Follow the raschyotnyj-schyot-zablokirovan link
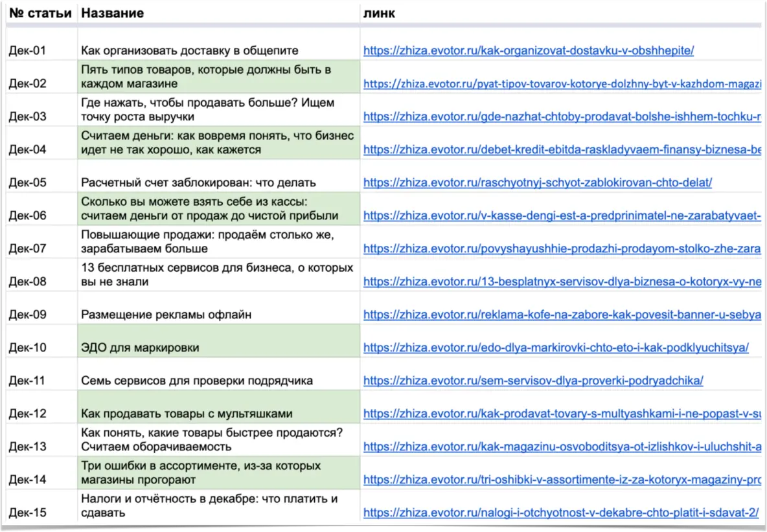Viewport: 767px width, 532px height. tap(537, 183)
